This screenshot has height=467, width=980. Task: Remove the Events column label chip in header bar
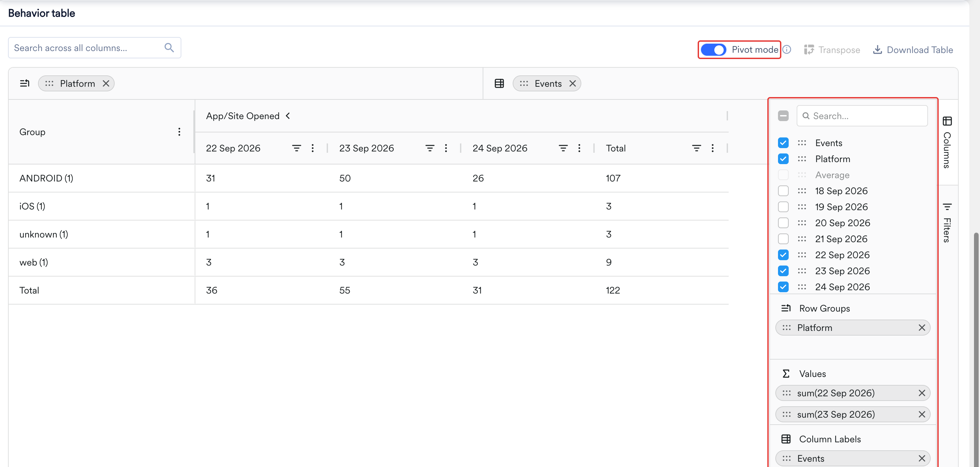[x=573, y=83]
